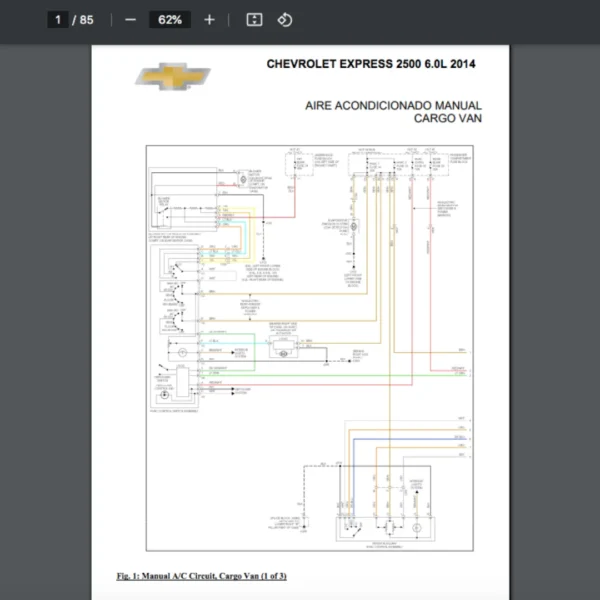
Task: Rotate the document with the rotate icon
Action: [x=284, y=20]
